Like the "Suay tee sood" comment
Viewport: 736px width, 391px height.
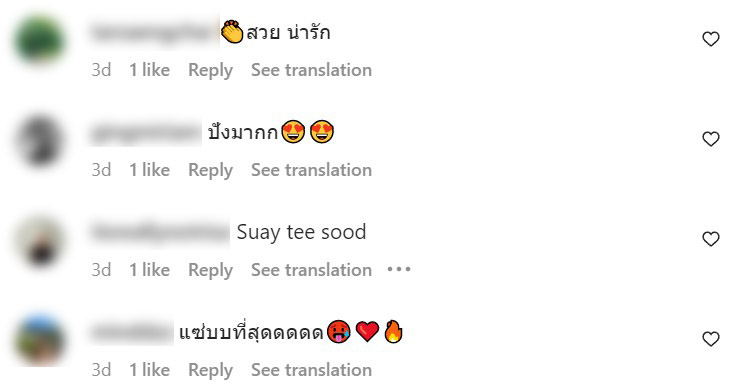pyautogui.click(x=711, y=239)
